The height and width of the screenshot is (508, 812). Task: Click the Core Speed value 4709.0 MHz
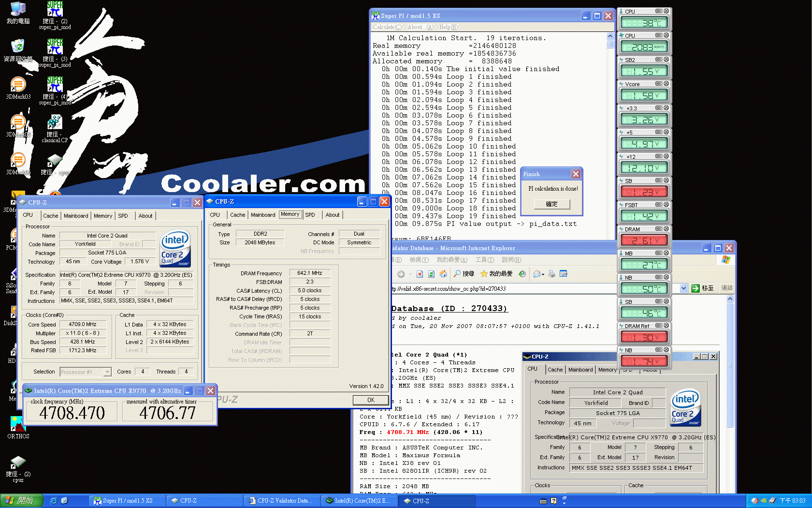(x=83, y=325)
